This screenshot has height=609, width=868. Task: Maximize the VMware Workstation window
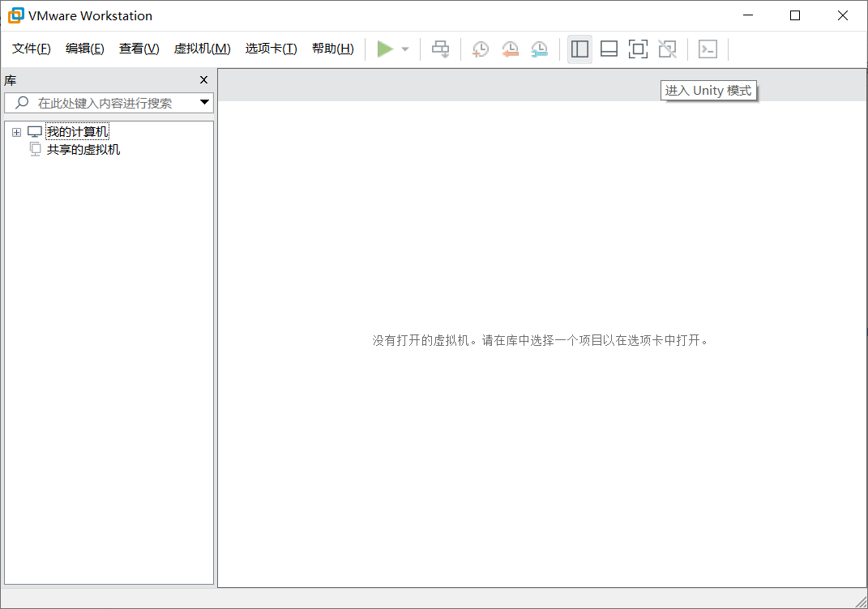click(795, 15)
